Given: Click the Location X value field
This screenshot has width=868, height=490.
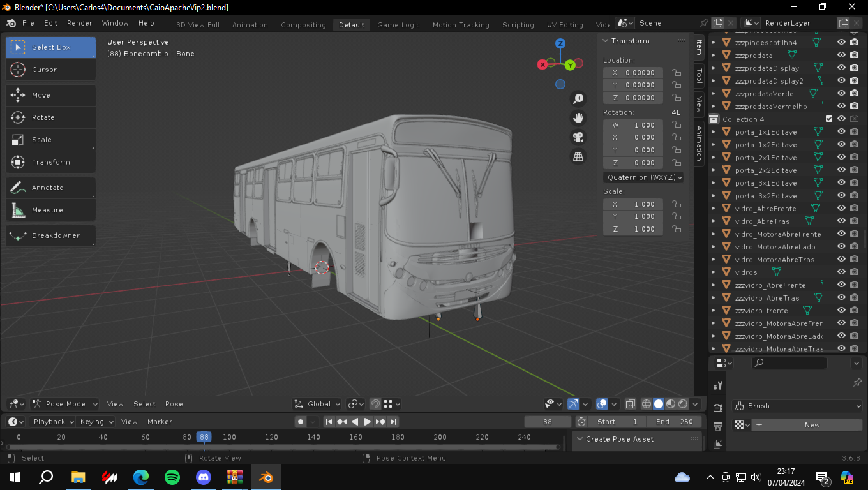Looking at the screenshot, I should pyautogui.click(x=633, y=73).
